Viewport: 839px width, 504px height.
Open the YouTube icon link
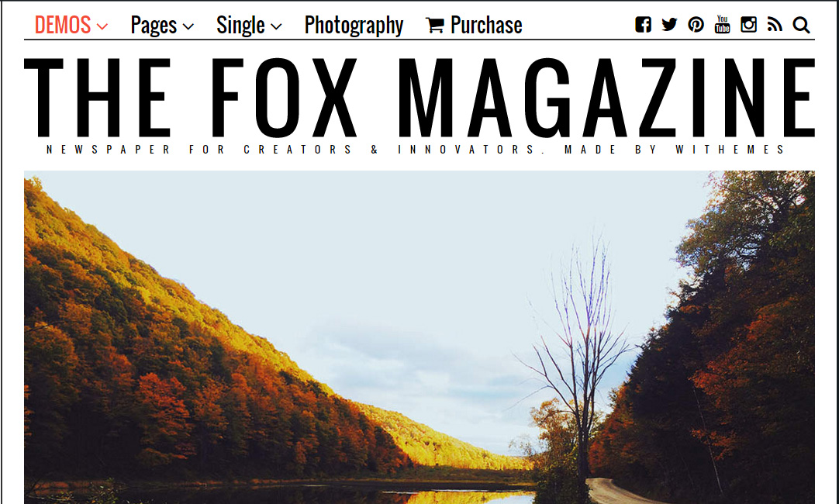tap(722, 24)
